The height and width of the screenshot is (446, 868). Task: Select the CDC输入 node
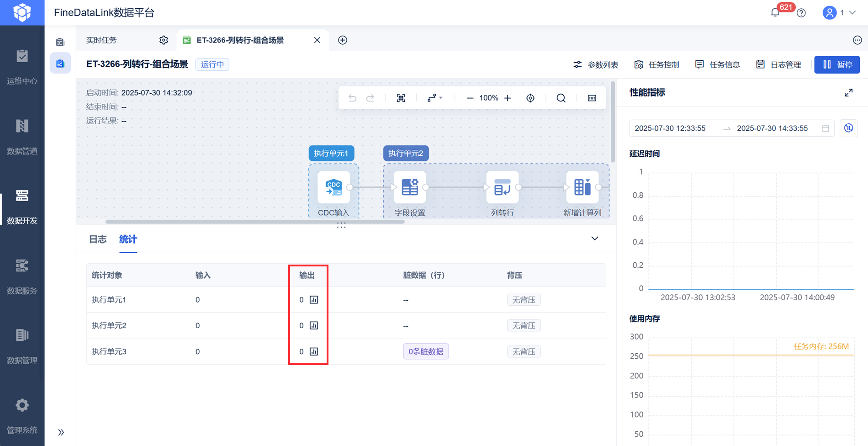[x=333, y=187]
